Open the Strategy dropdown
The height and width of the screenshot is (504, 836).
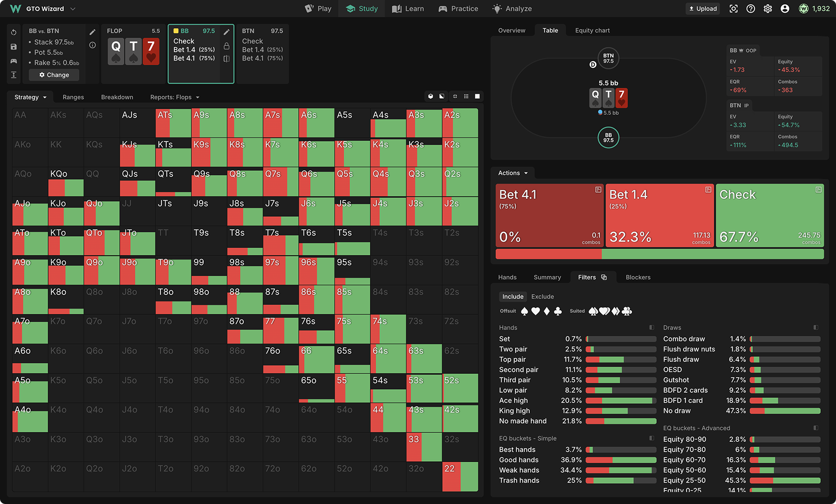pyautogui.click(x=30, y=97)
